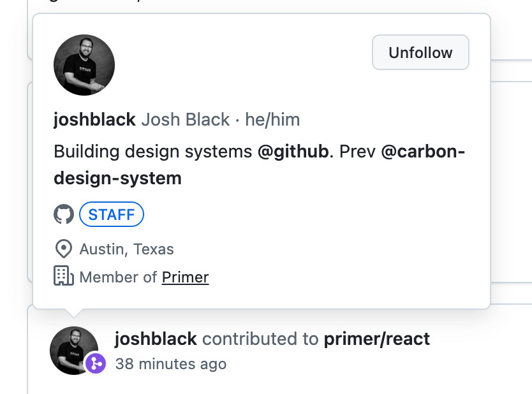The image size is (532, 394).
Task: Click the 38 minutes ago timestamp
Action: tap(171, 364)
